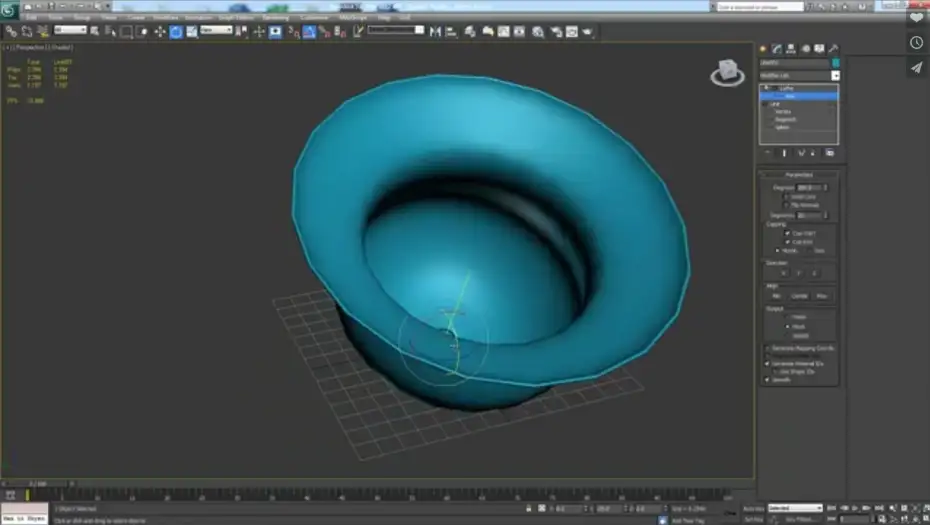Click the object color swatch

click(x=836, y=62)
